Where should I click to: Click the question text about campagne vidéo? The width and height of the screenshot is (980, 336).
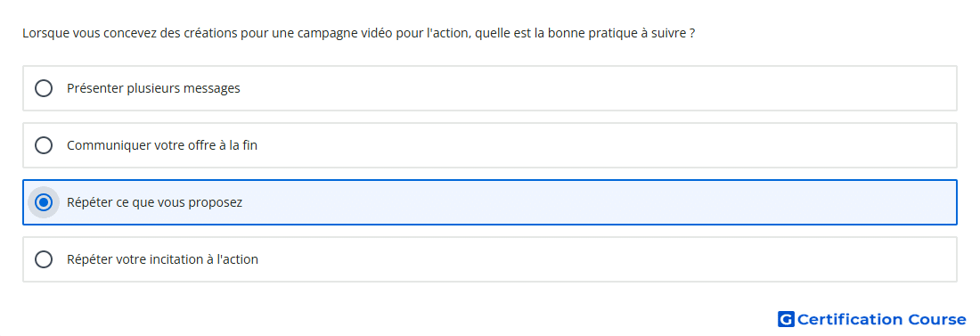[x=359, y=33]
